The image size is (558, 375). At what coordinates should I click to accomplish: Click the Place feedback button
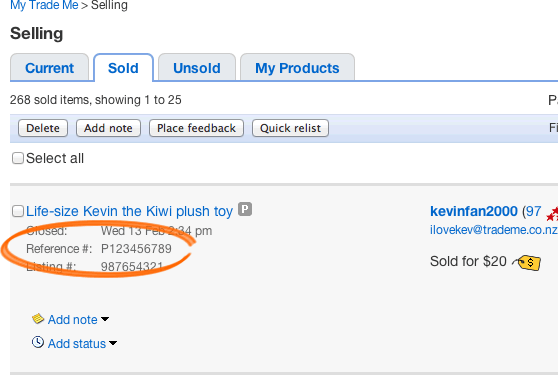[196, 128]
